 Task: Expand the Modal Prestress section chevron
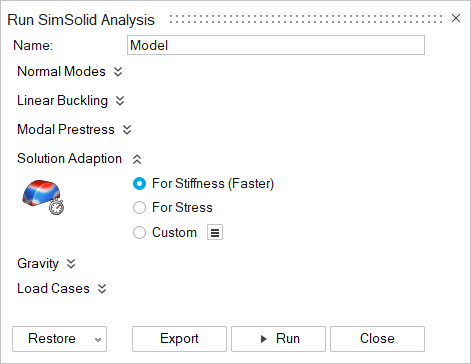(x=127, y=130)
